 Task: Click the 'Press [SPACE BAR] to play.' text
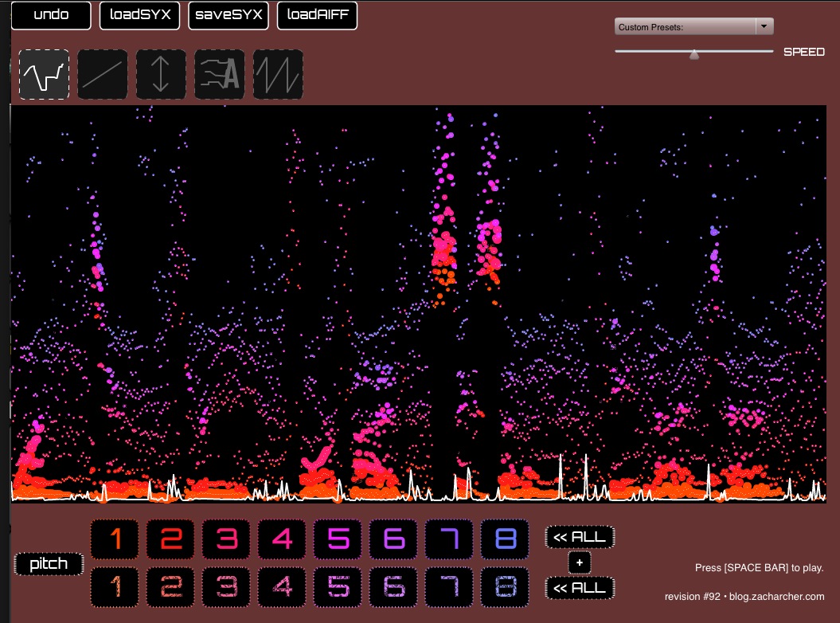(759, 567)
